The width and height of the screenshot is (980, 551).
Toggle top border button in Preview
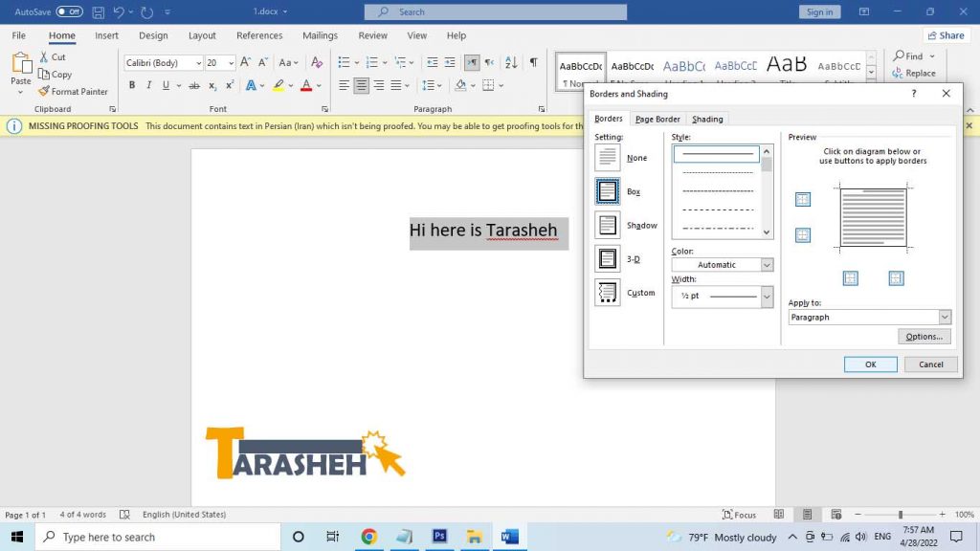803,199
